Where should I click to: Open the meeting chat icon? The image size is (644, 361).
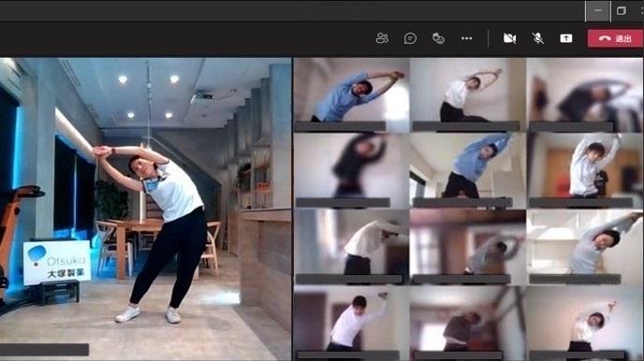[410, 38]
